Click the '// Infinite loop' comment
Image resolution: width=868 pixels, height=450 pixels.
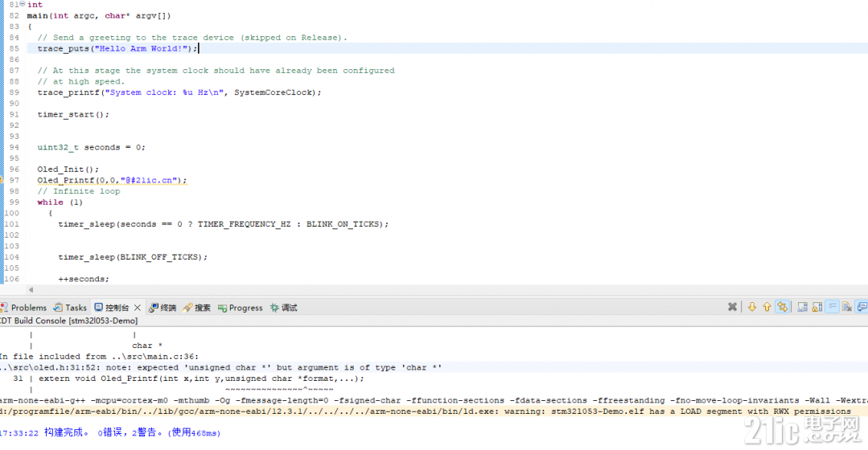pos(79,191)
